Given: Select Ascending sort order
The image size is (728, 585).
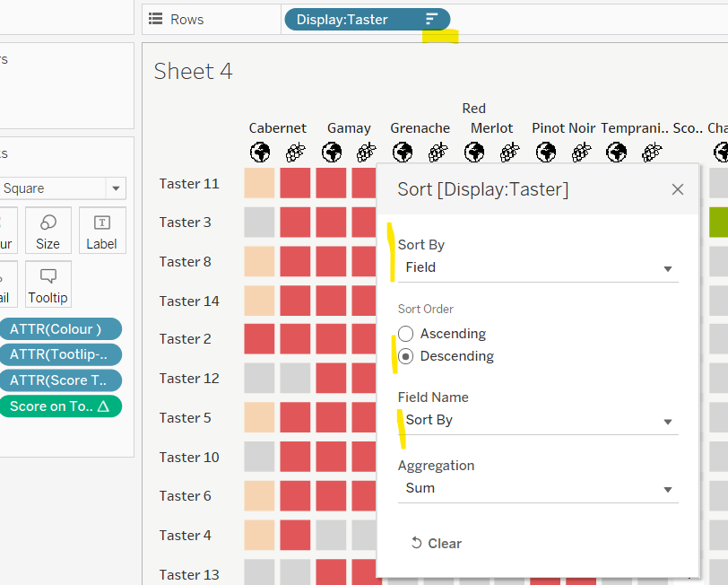Looking at the screenshot, I should [406, 334].
